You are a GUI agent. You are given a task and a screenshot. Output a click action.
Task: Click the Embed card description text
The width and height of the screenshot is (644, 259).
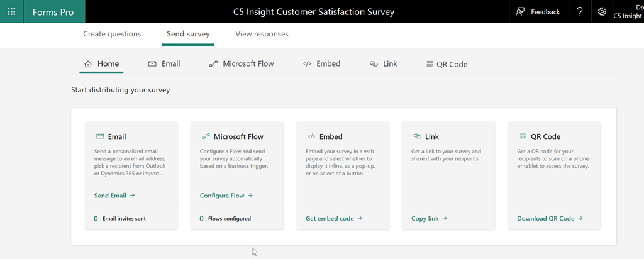pyautogui.click(x=341, y=162)
